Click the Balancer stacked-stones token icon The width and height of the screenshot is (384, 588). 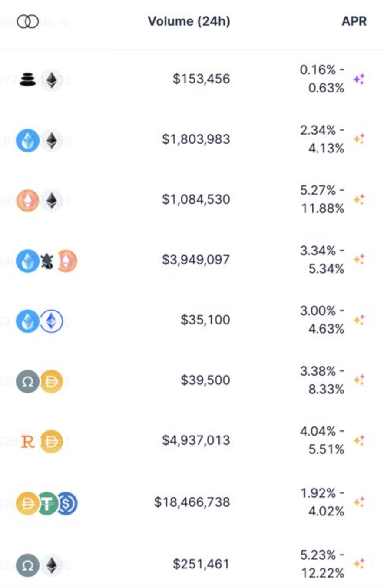(x=28, y=80)
